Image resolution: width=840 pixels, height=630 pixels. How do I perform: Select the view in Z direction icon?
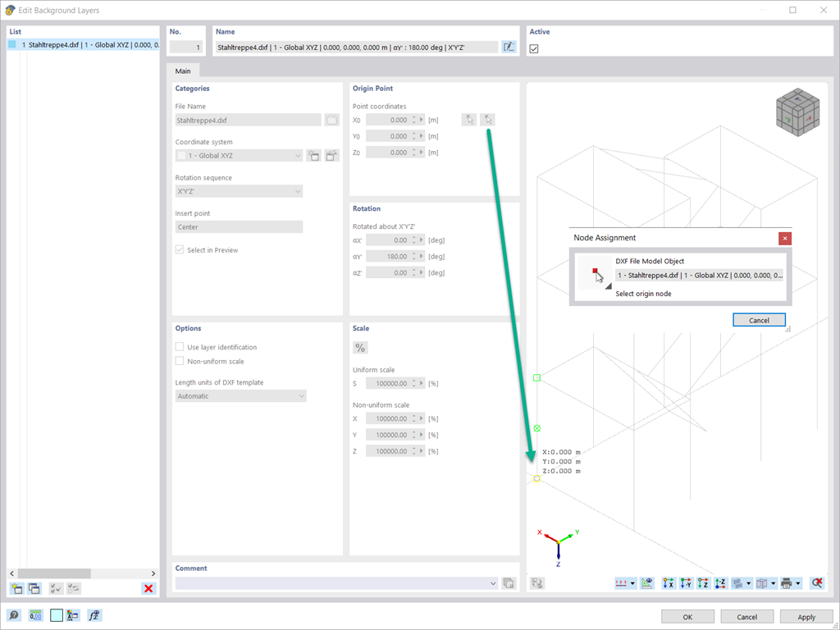[x=702, y=582]
